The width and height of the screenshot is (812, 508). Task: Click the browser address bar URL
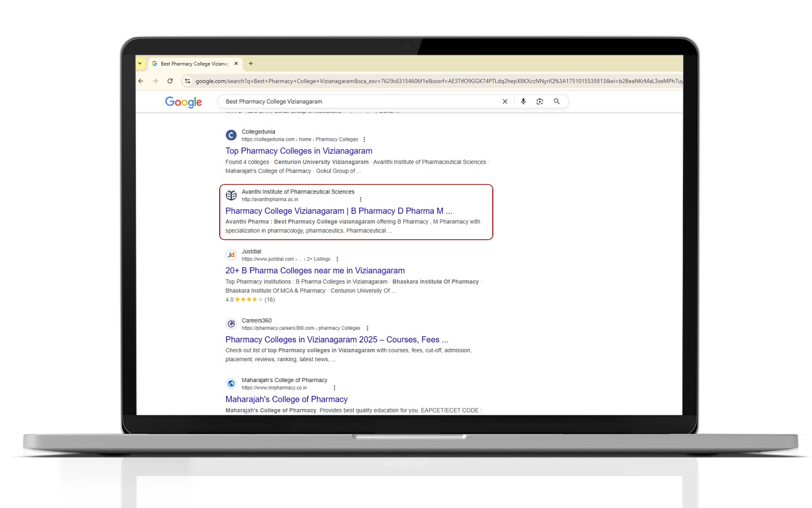coord(436,81)
